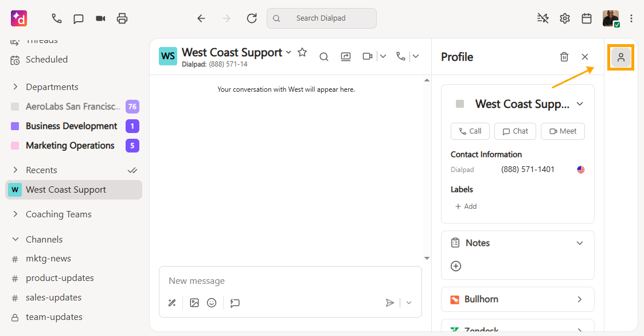Open the three-dot more menu
Image resolution: width=644 pixels, height=336 pixels.
(631, 18)
